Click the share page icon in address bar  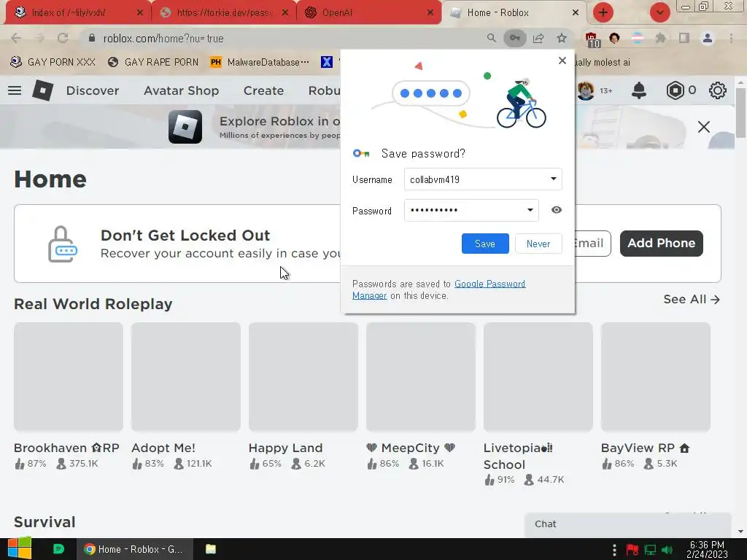(x=538, y=38)
